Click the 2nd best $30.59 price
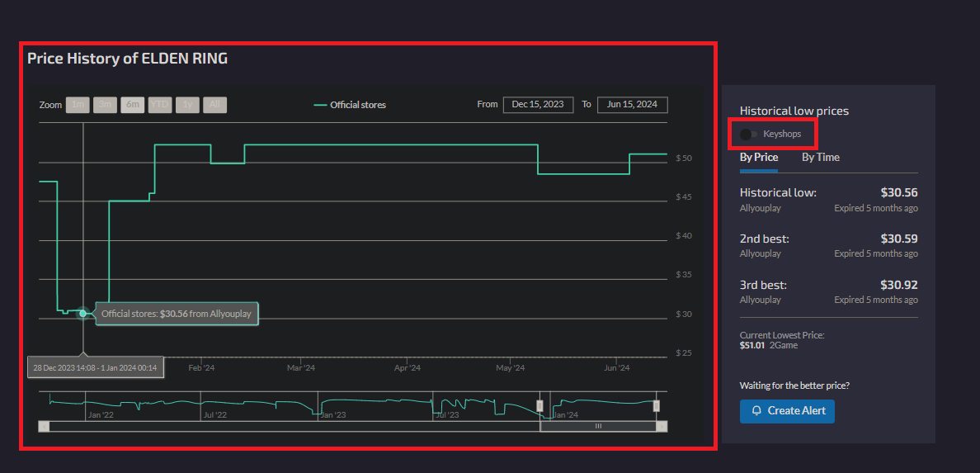 899,239
